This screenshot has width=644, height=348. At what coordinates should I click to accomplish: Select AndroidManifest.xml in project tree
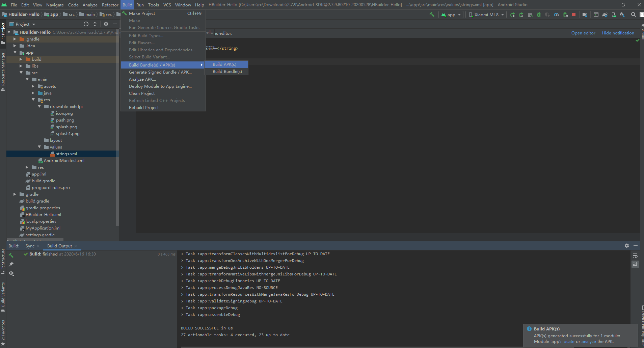(x=64, y=161)
